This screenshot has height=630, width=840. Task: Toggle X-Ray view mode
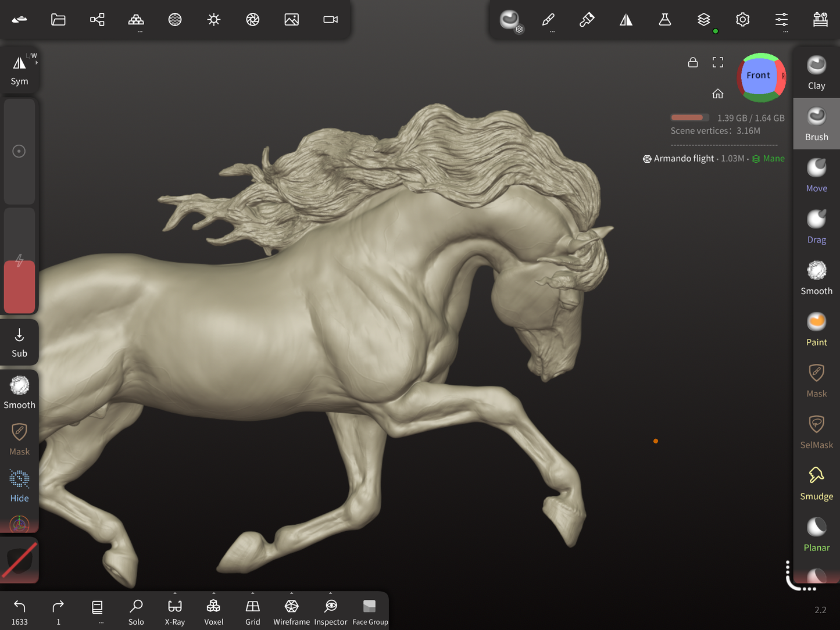[174, 611]
